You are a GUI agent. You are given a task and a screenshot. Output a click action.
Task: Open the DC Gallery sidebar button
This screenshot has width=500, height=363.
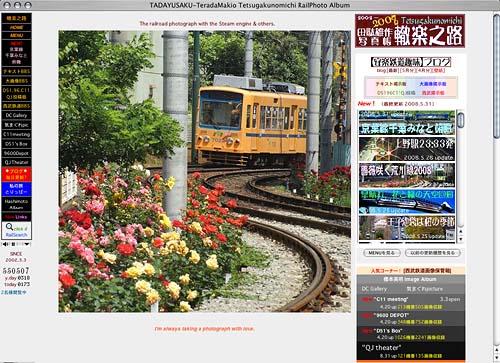pos(16,115)
